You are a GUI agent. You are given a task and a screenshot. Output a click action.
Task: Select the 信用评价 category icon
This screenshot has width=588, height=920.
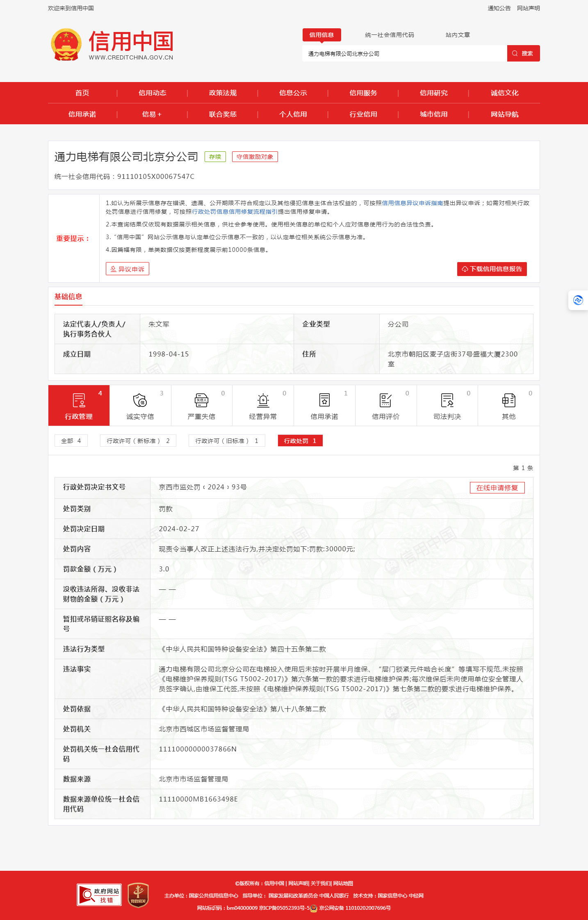[x=385, y=400]
